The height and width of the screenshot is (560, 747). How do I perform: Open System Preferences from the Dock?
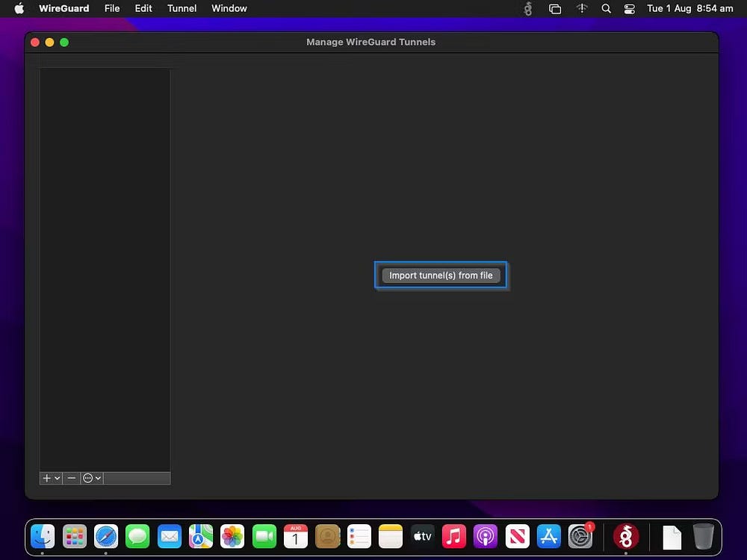pyautogui.click(x=580, y=536)
